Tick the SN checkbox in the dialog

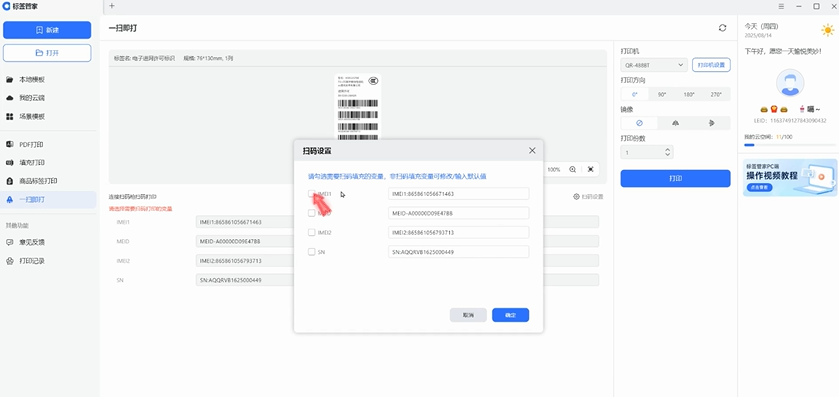pyautogui.click(x=311, y=251)
